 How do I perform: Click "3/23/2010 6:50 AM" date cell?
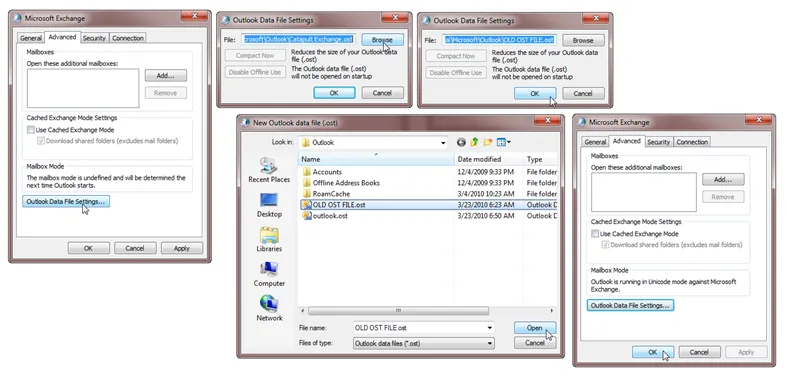[486, 216]
